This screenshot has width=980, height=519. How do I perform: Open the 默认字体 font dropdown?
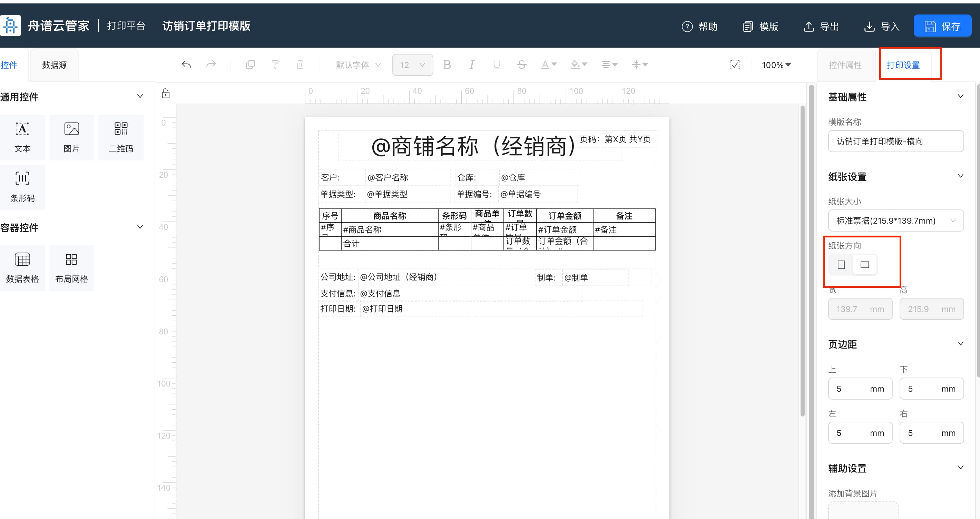point(358,65)
